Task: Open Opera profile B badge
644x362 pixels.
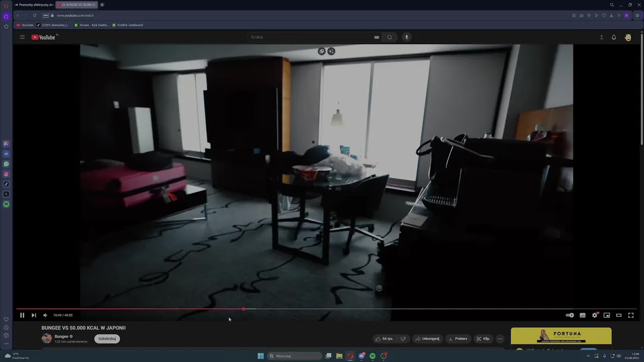Action: 626,16
